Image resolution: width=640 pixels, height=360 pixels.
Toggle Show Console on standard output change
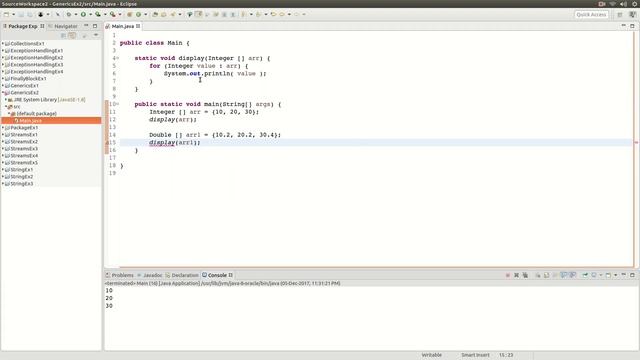click(x=564, y=275)
